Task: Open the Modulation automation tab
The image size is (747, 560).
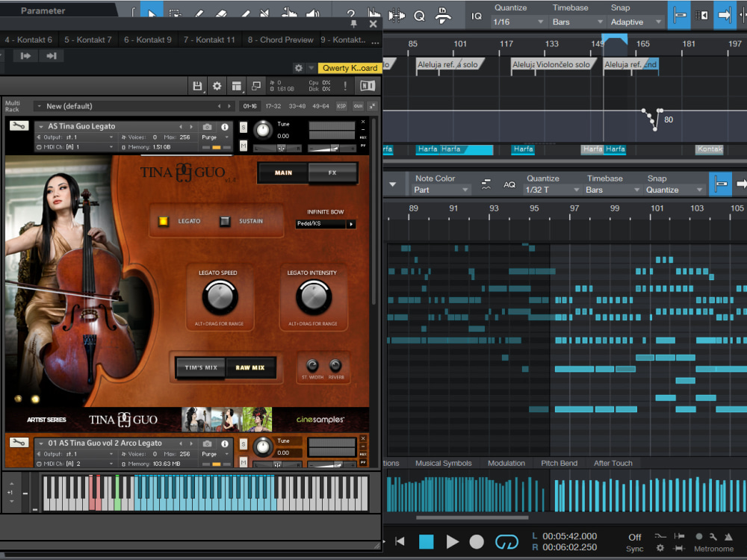Action: click(506, 463)
